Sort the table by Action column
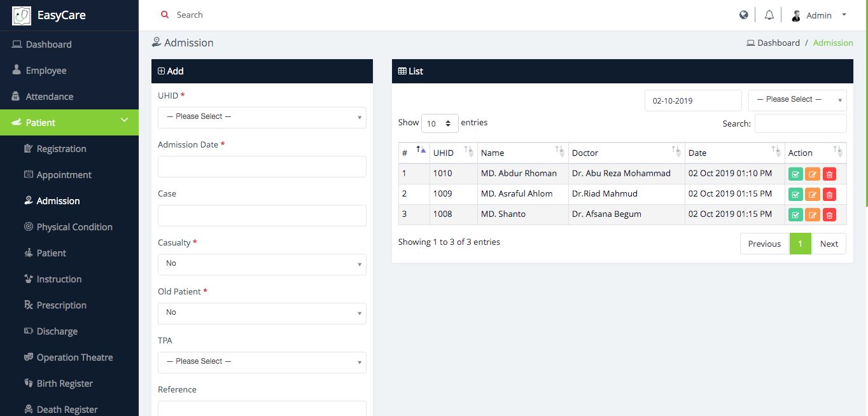This screenshot has height=416, width=868. point(816,153)
